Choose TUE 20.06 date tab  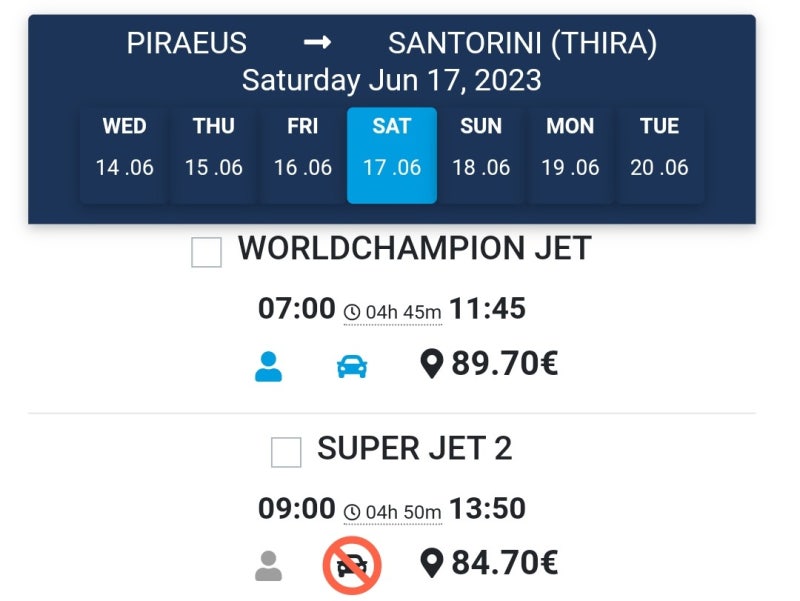click(659, 155)
